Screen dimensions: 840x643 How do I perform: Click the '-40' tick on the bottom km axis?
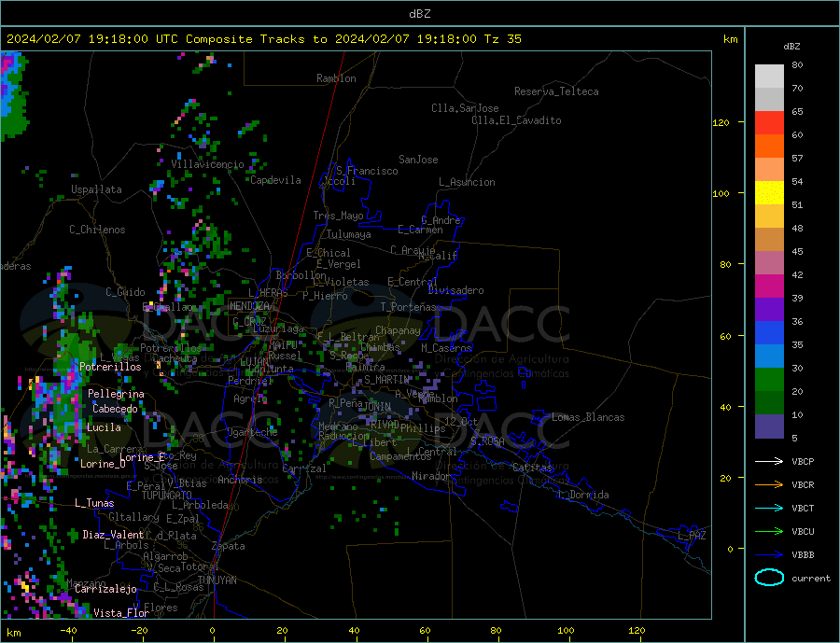click(68, 631)
